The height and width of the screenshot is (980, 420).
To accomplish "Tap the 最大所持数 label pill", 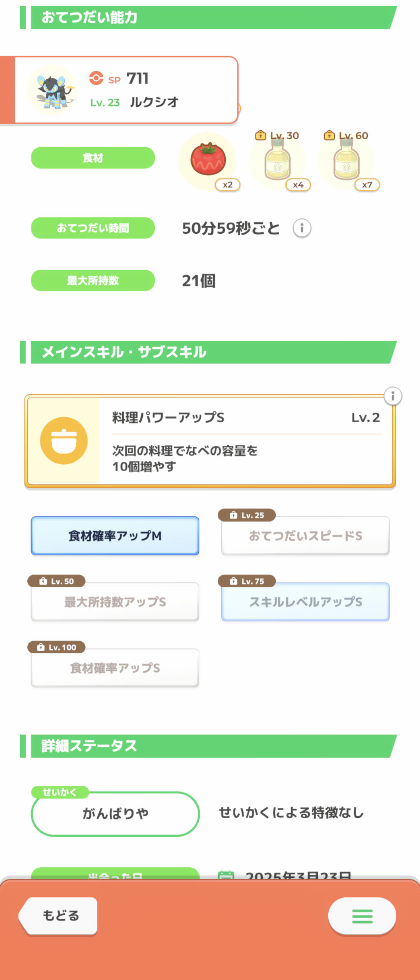I will click(93, 280).
